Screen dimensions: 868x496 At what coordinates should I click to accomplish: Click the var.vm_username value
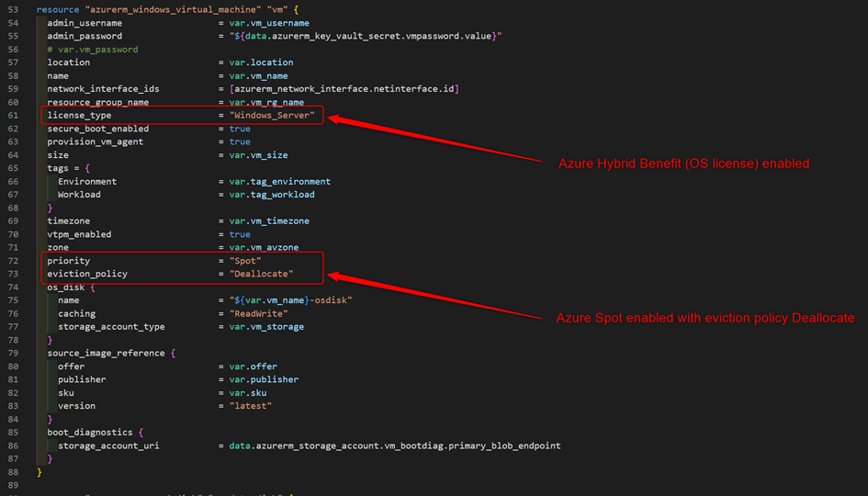(270, 23)
